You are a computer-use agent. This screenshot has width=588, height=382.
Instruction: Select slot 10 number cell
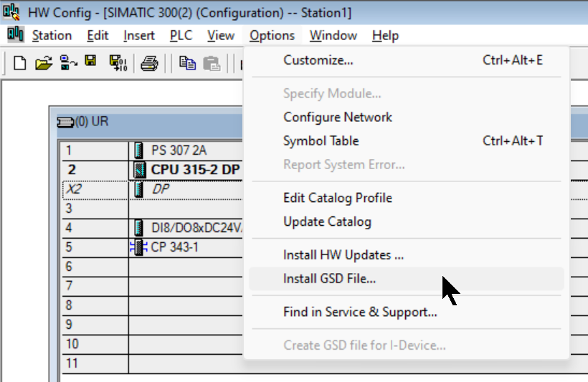point(95,344)
